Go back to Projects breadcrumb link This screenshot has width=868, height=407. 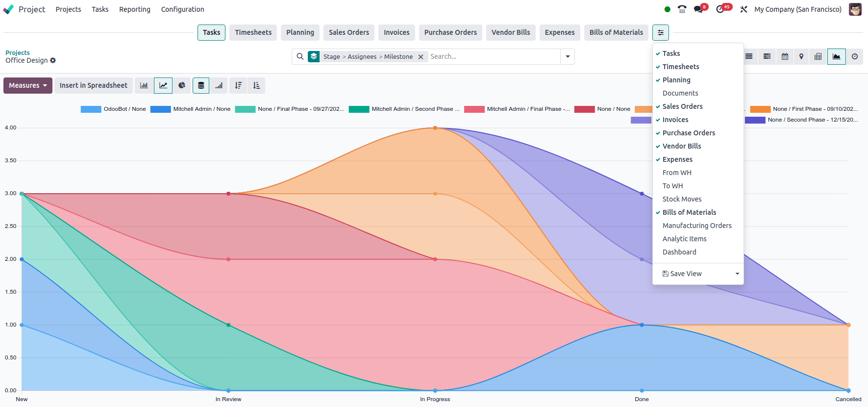pyautogui.click(x=18, y=52)
